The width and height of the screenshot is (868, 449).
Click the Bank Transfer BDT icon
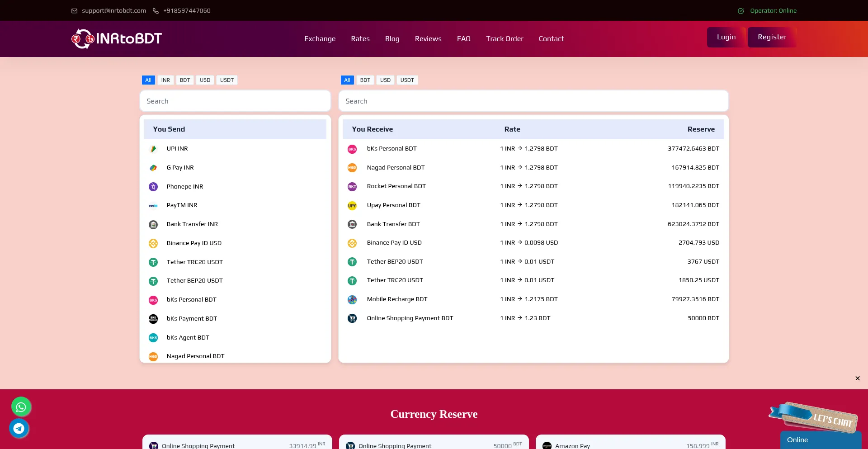coord(352,224)
